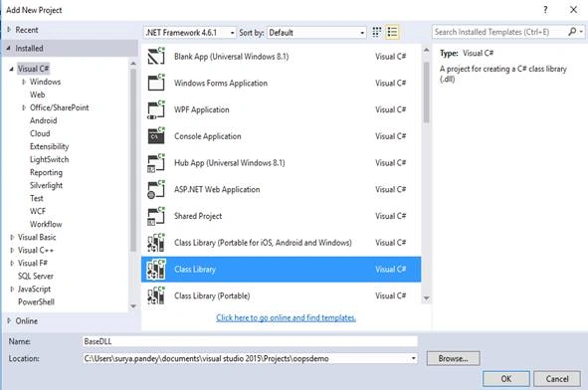
Task: Switch to small icons grid view
Action: [376, 32]
